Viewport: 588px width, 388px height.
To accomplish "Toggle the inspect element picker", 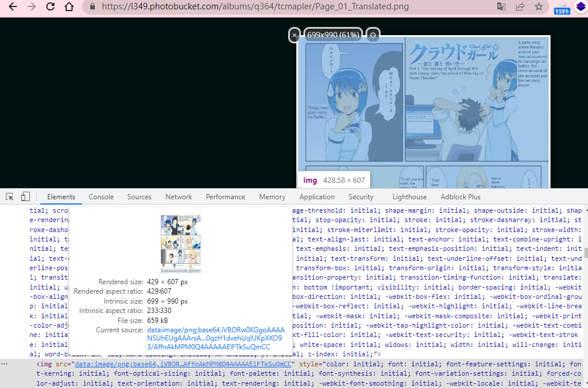I will coord(9,196).
